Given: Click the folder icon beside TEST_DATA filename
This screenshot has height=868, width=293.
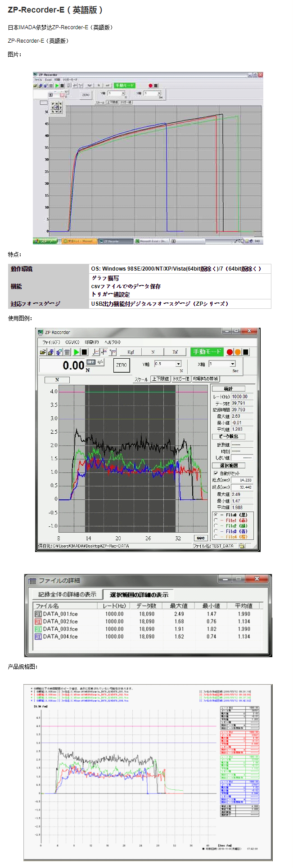Looking at the screenshot, I should point(242,546).
